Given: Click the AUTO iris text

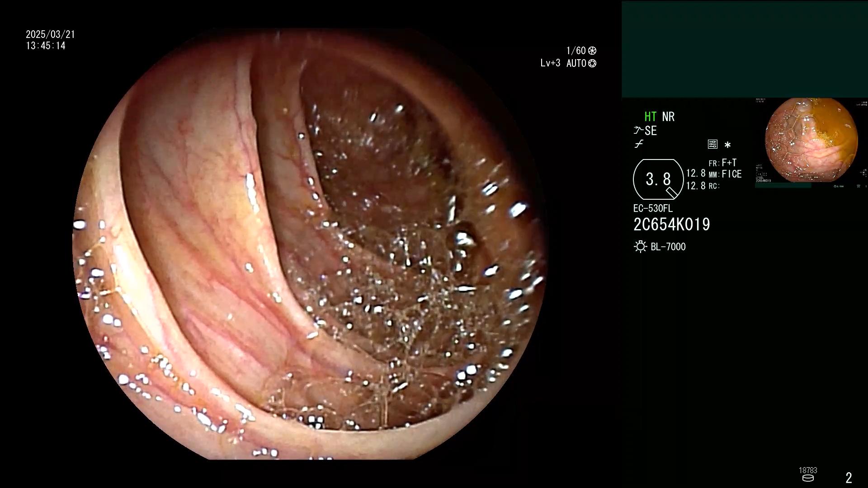Looking at the screenshot, I should 576,63.
